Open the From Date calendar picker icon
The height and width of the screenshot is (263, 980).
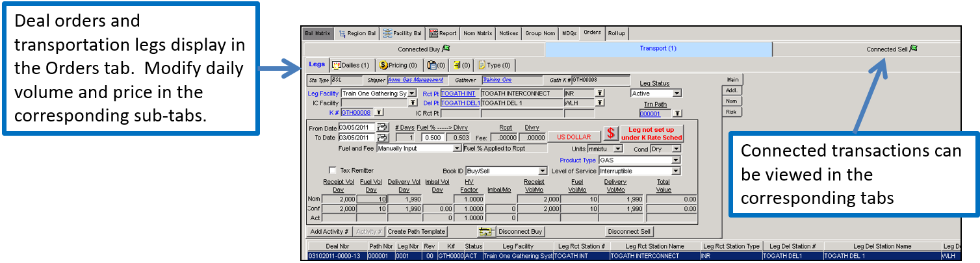[383, 127]
